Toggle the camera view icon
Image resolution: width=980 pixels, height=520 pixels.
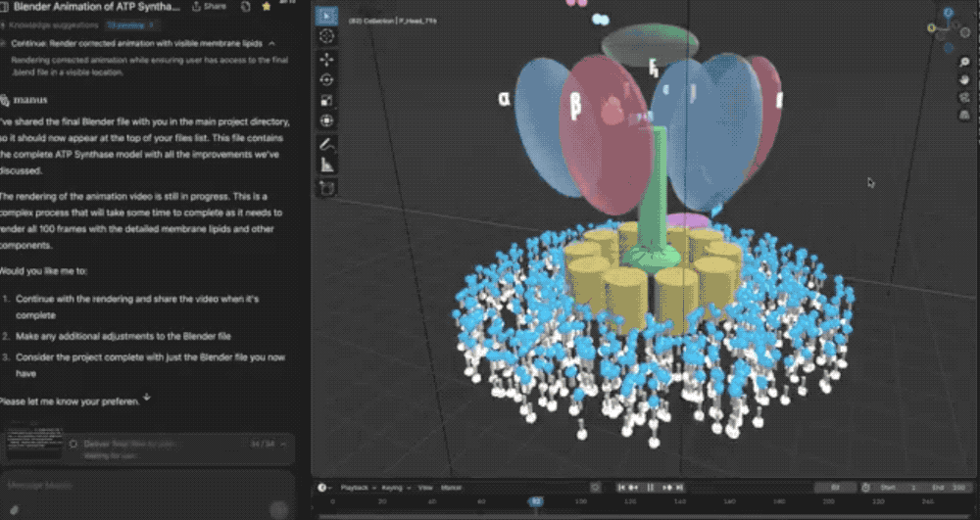click(964, 96)
